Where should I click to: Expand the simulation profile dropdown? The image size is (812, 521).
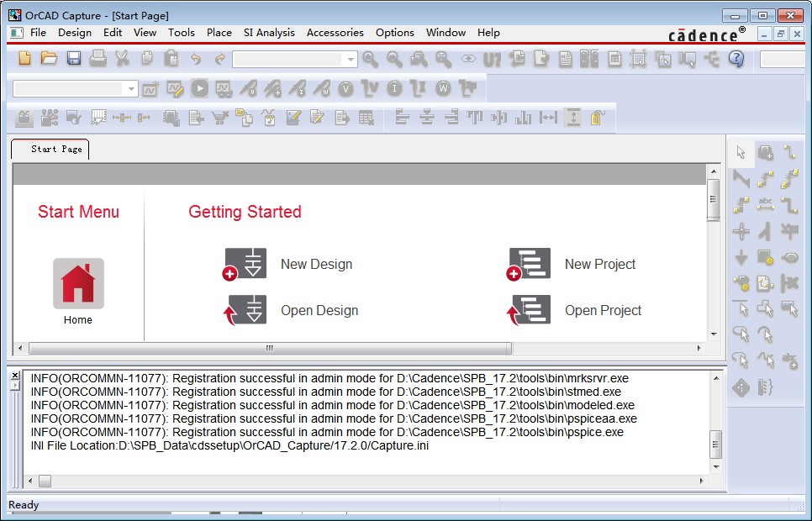131,89
